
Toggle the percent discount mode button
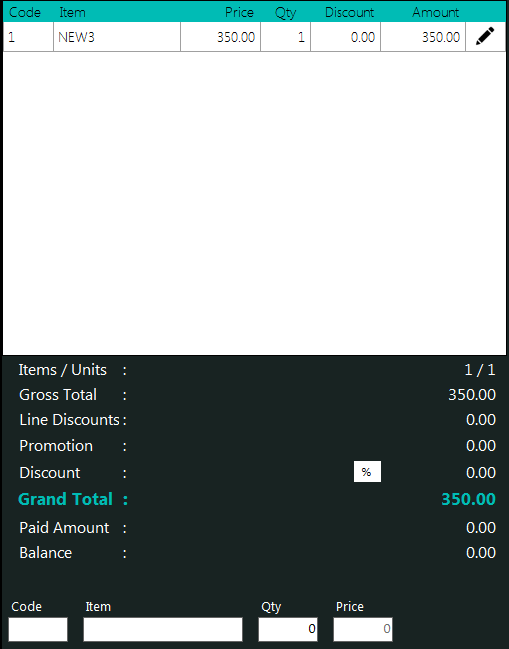(367, 471)
